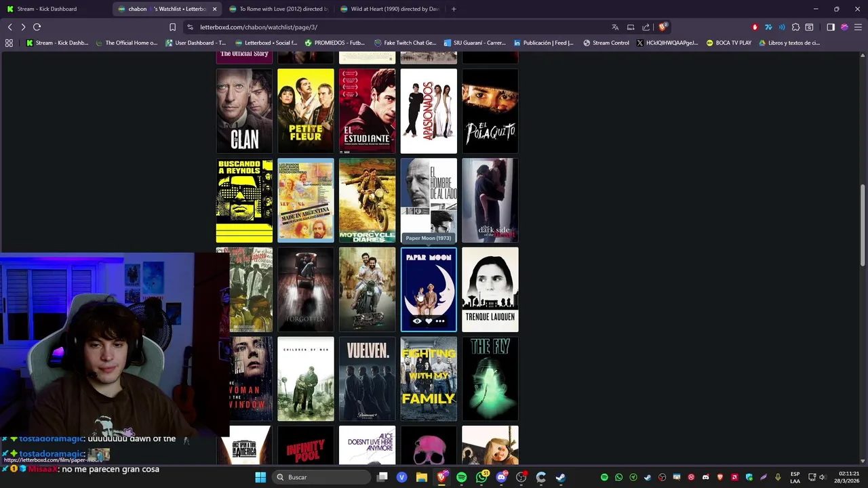Close the Watchlist Letterboxd tab
The width and height of the screenshot is (868, 488).
point(215,9)
